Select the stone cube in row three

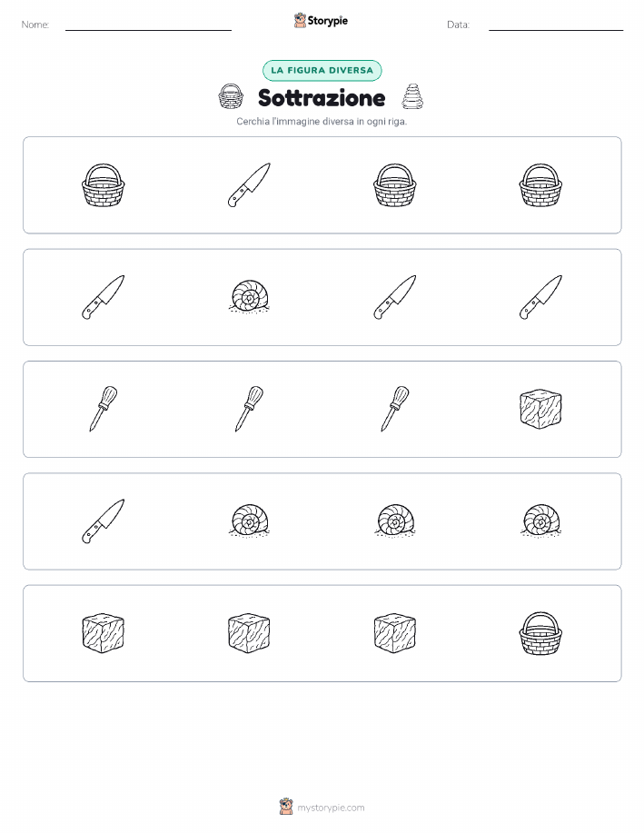click(x=540, y=409)
